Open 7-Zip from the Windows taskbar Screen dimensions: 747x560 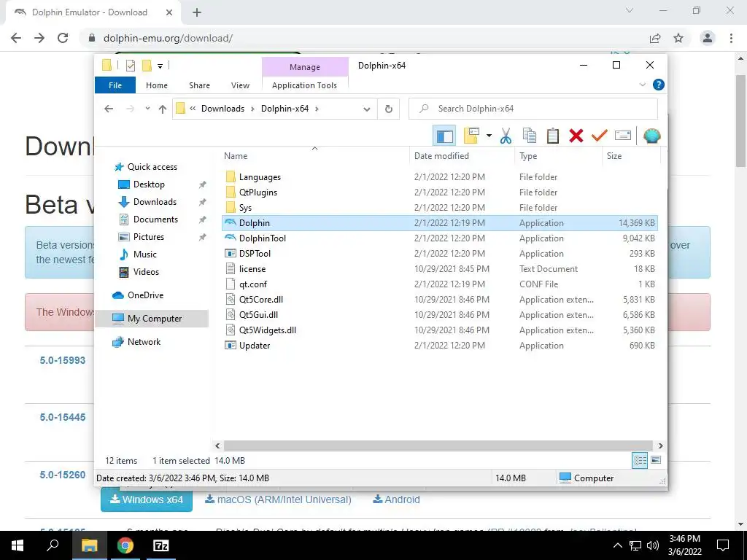tap(161, 545)
